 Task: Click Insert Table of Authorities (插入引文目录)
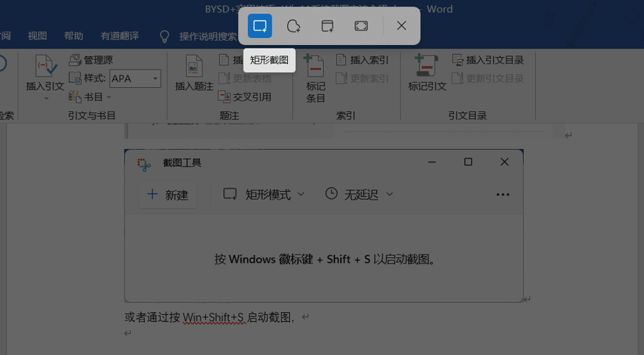pos(488,60)
